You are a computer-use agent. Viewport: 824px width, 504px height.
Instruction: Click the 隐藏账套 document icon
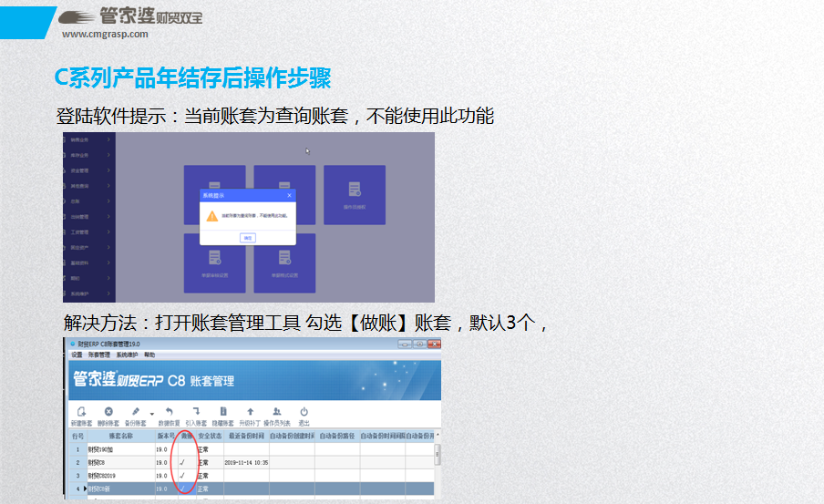[x=223, y=412]
